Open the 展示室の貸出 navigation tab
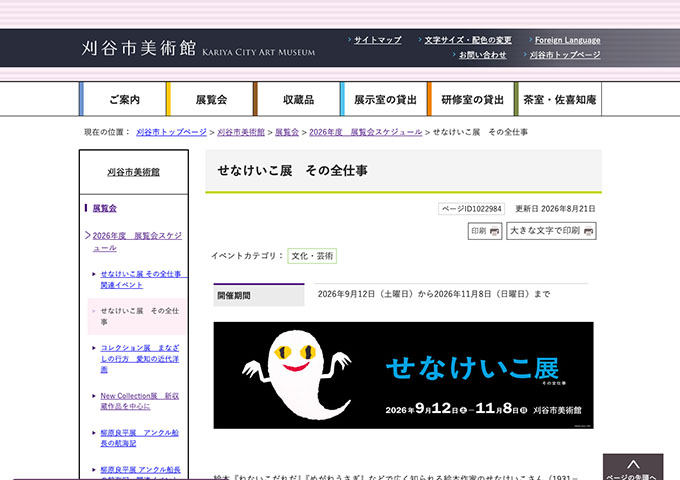Screen dimensions: 680x480 [x=385, y=99]
